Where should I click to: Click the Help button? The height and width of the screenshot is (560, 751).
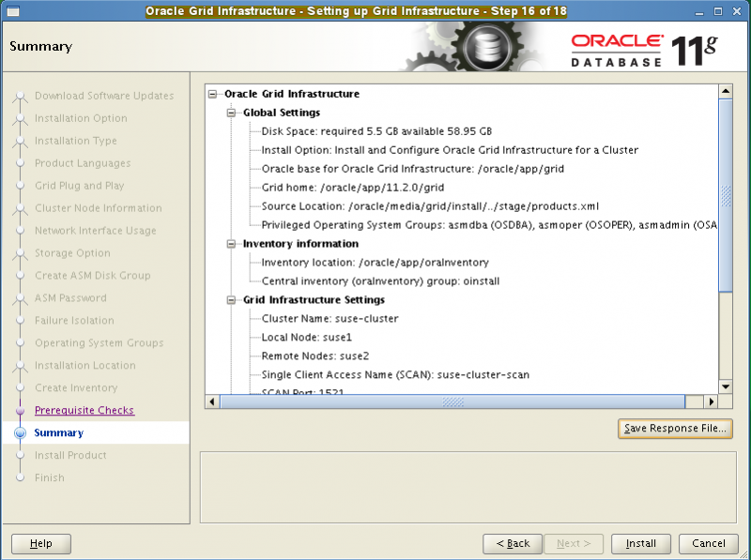click(x=40, y=543)
